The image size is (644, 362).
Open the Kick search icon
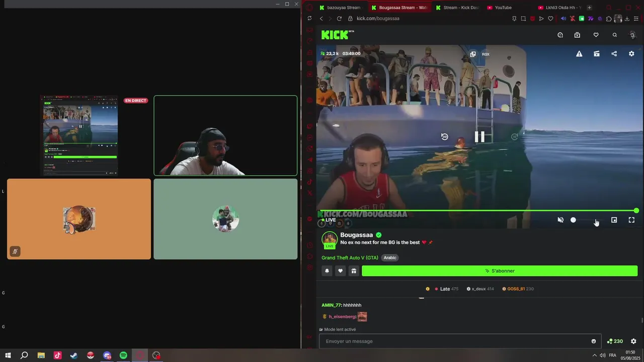click(x=614, y=35)
